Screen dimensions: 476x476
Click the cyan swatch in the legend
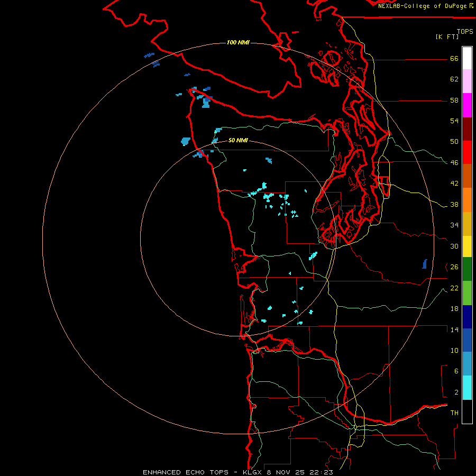pos(467,388)
